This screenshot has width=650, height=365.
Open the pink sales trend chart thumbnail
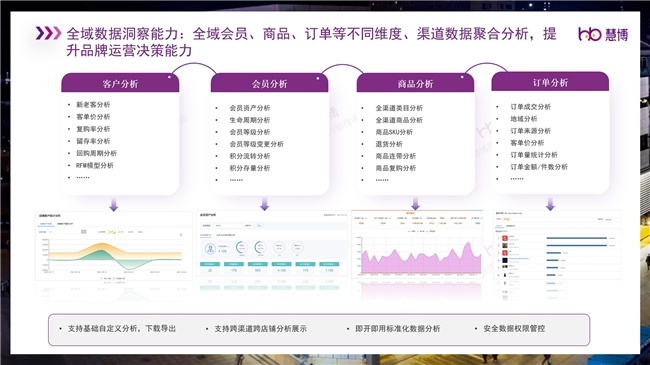417,246
